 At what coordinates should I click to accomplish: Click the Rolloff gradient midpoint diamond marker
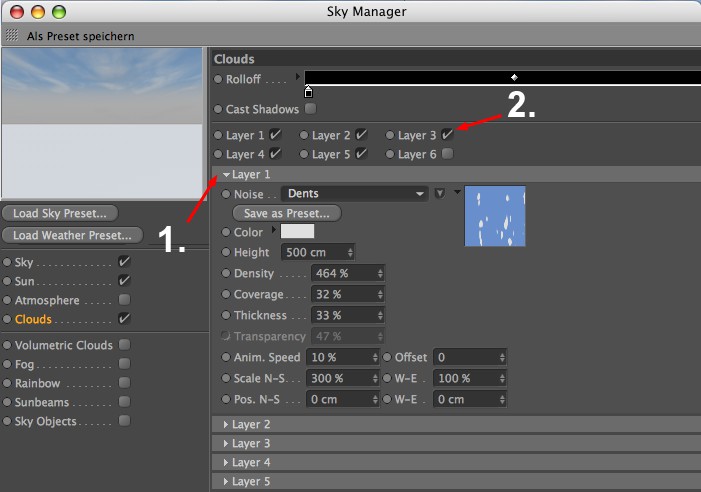pyautogui.click(x=514, y=77)
